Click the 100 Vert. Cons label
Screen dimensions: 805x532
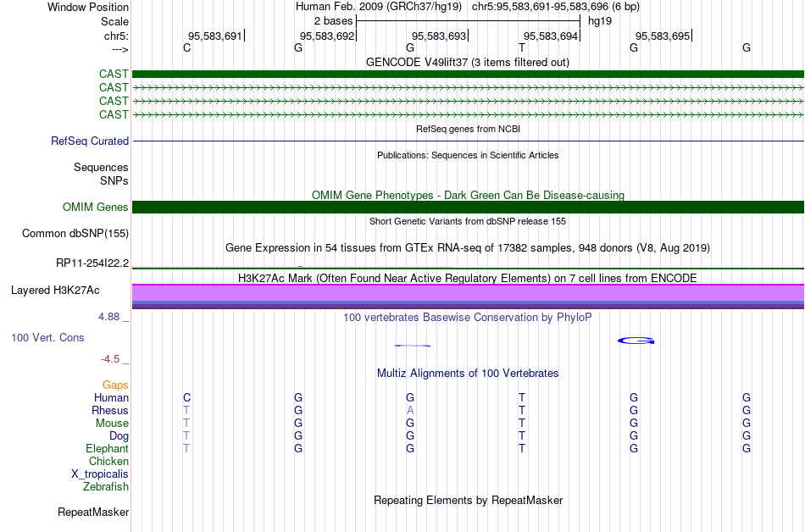47,337
